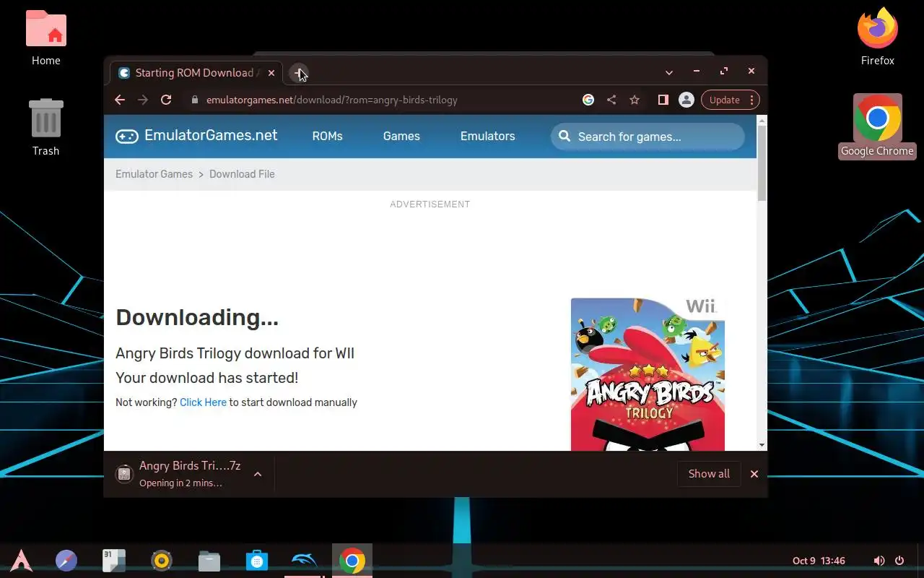Expand download item options chevron
The image size is (924, 578).
point(258,474)
